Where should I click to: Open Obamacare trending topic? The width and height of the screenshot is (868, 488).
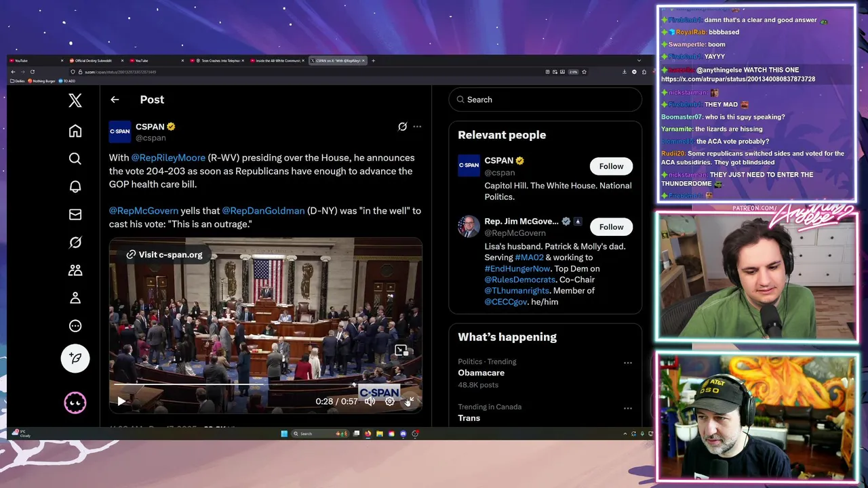481,373
